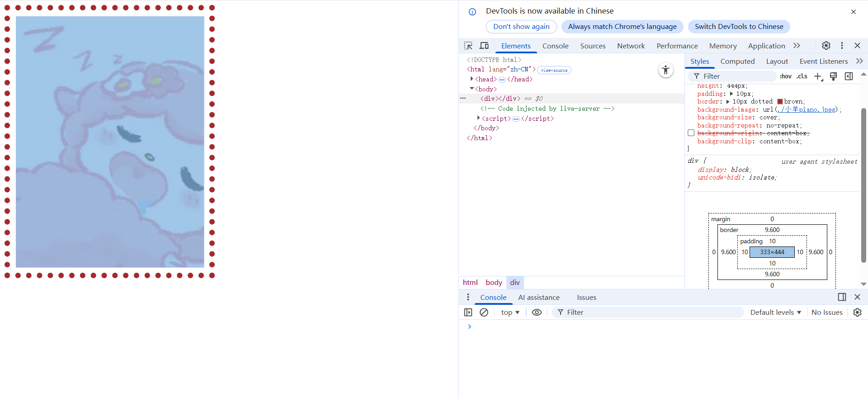The height and width of the screenshot is (398, 868).
Task: Expand the padding shorthand property
Action: pos(731,94)
